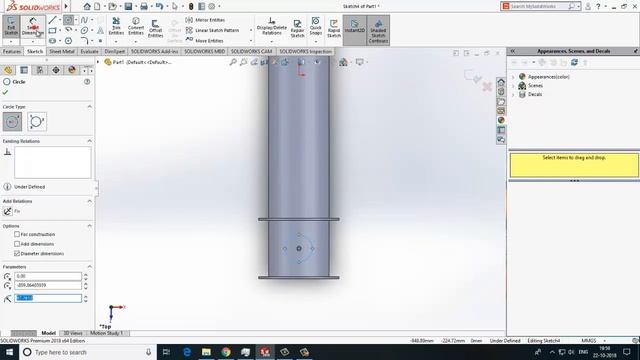Screen dimensions: 640x360
Task: Click the Repair Sketch tool
Action: pos(298,29)
